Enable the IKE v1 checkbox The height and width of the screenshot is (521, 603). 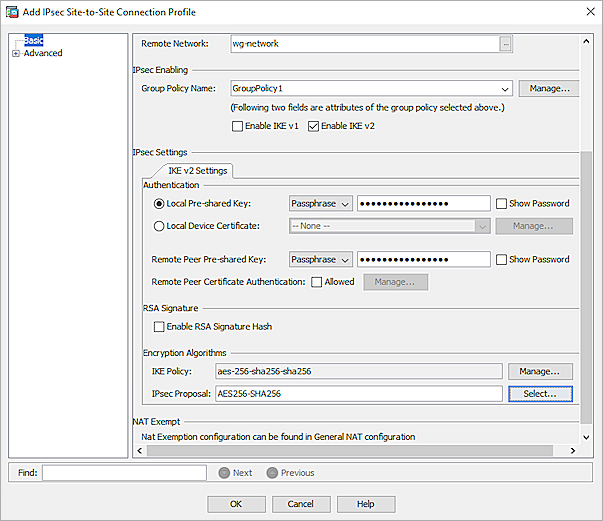point(237,126)
